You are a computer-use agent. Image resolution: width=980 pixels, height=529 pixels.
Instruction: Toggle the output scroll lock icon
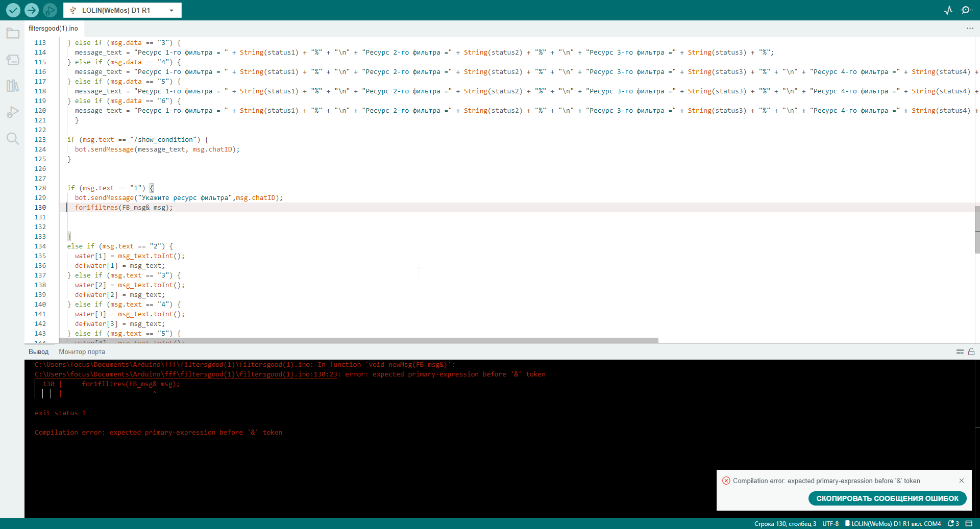971,351
